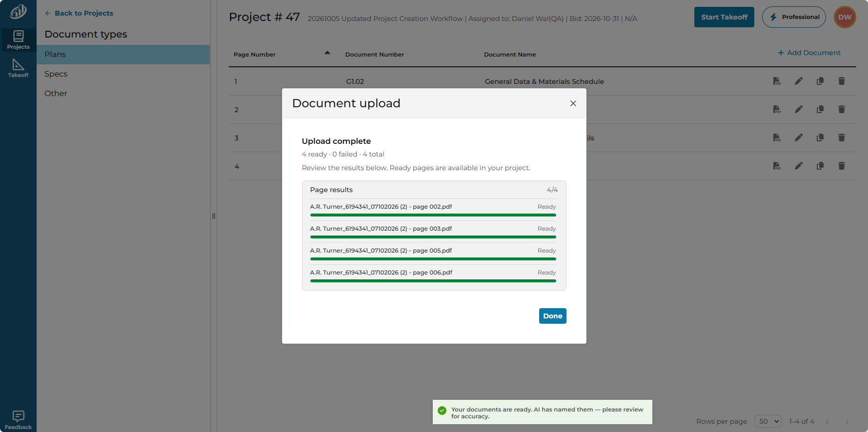Click the Document Number column header
The height and width of the screenshot is (432, 868).
[374, 55]
